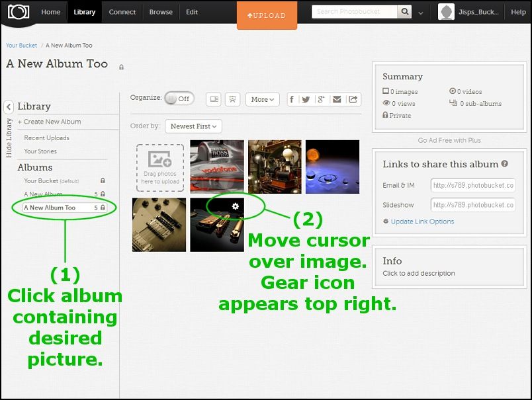Screen dimensions: 532x400
Task: Click gear icon on guitar photo
Action: coord(235,206)
